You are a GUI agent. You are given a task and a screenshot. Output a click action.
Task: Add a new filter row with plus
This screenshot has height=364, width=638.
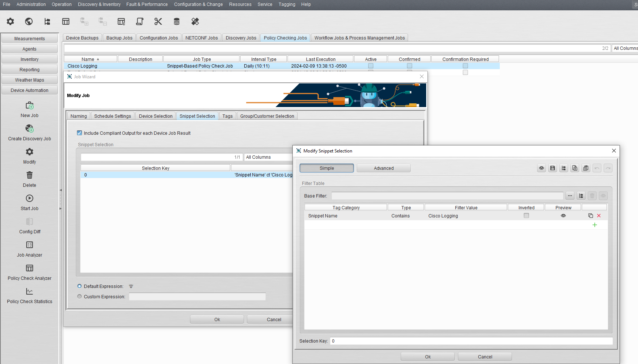[595, 225]
